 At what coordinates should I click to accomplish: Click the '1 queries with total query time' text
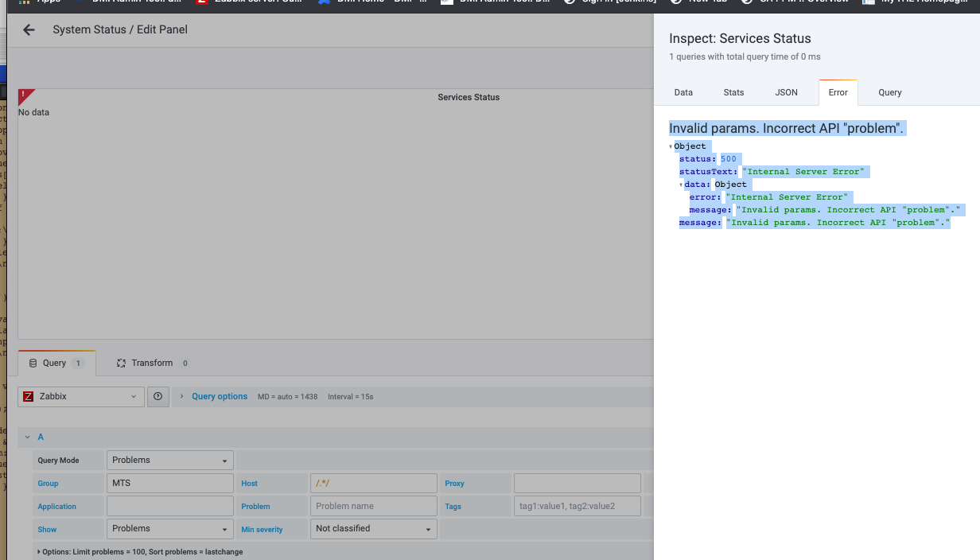[745, 56]
